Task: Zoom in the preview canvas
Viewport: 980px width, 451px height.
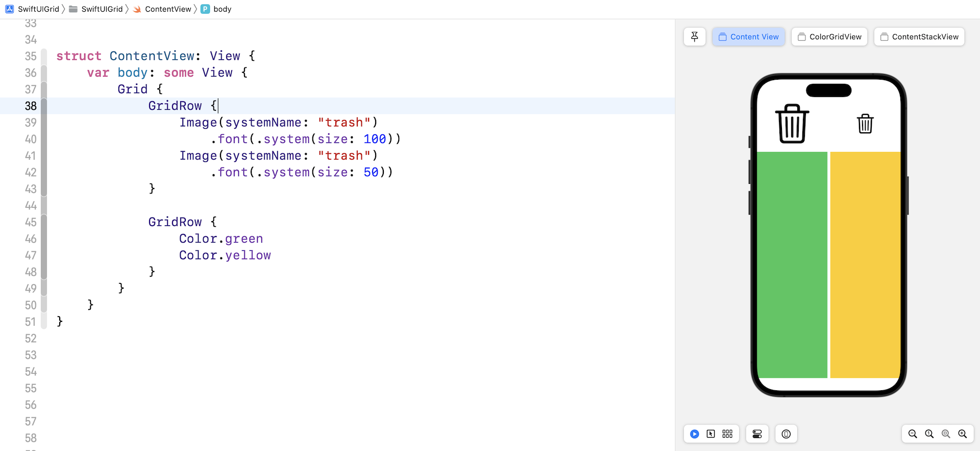Action: tap(963, 434)
